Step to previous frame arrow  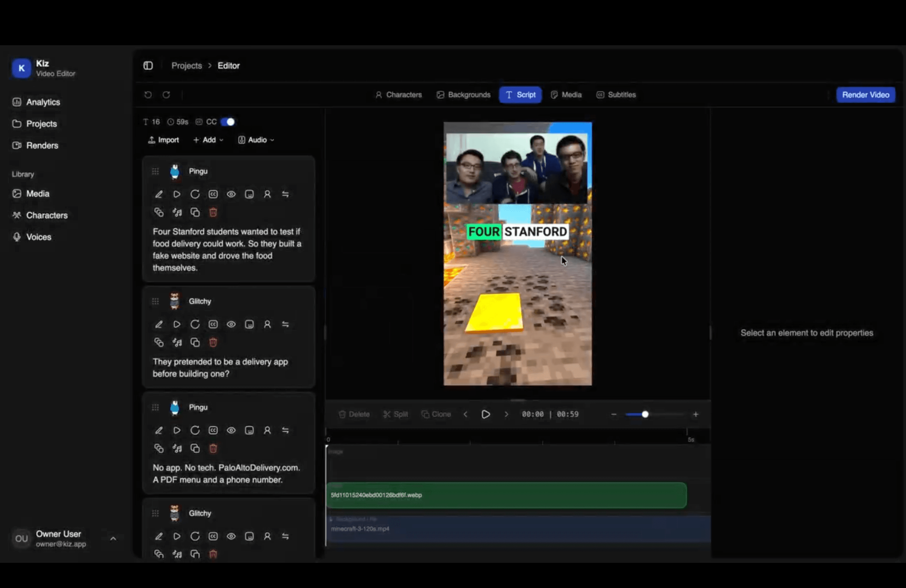coord(466,414)
